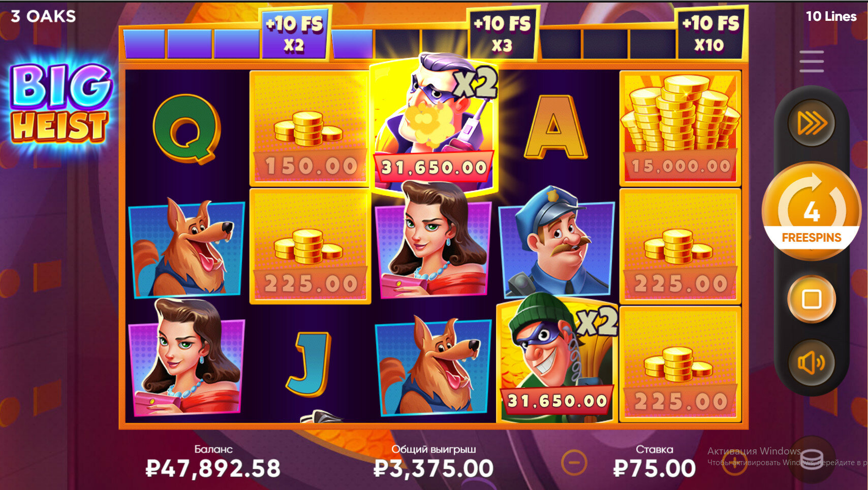The width and height of the screenshot is (868, 490).
Task: Click the green-hat robber x2 symbol
Action: 557,358
